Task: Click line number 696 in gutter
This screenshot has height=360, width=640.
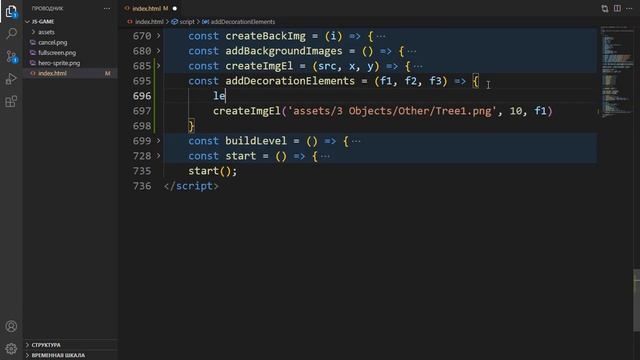Action: 142,96
